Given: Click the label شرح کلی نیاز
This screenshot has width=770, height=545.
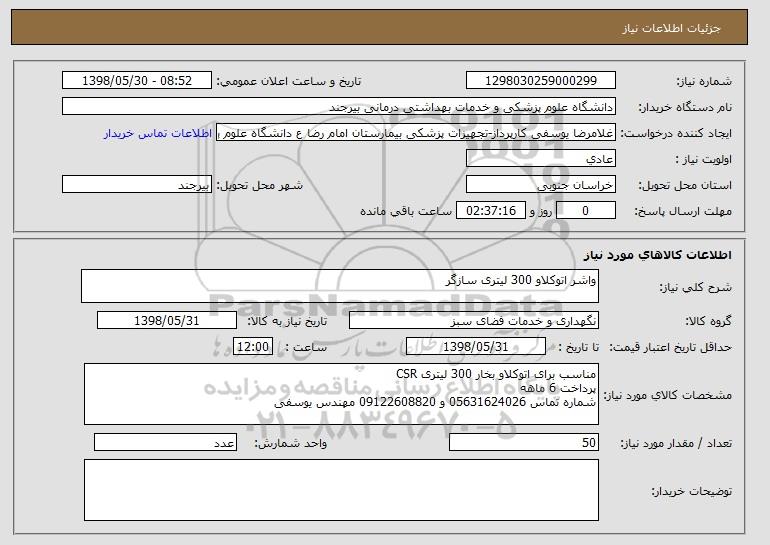Looking at the screenshot, I should (695, 288).
